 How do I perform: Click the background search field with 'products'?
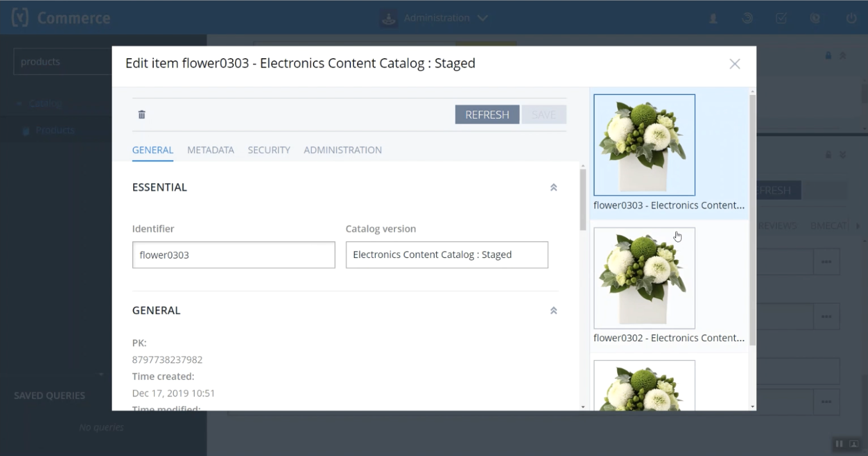[x=63, y=62]
